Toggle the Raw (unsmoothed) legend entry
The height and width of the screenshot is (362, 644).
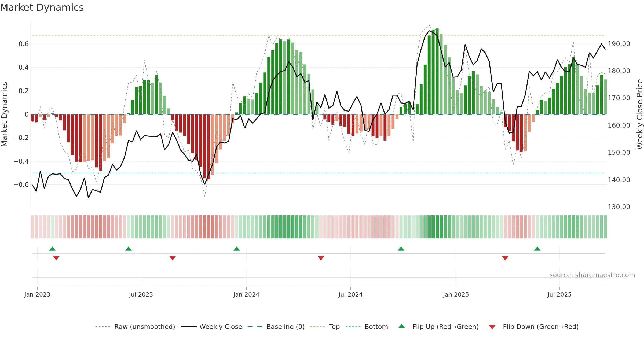click(x=135, y=327)
